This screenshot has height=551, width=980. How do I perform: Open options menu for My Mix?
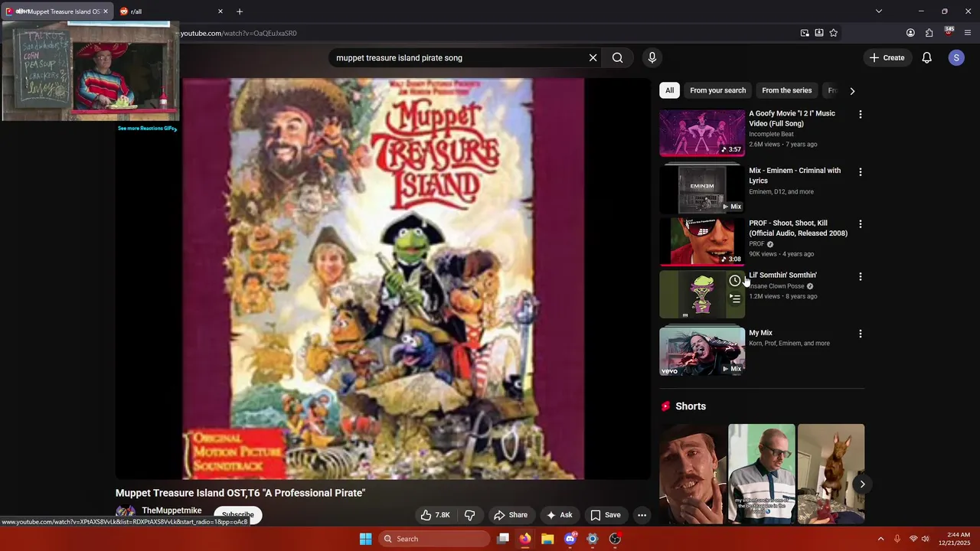click(x=860, y=334)
